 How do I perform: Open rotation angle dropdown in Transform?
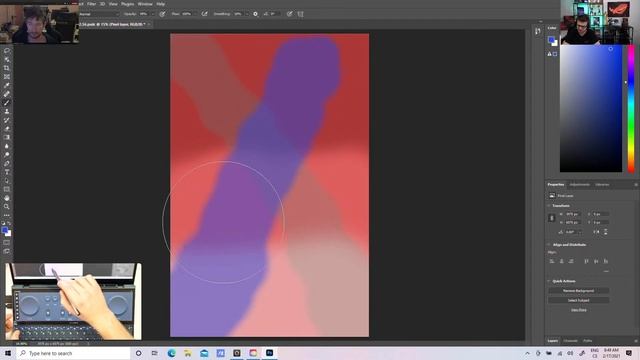point(580,232)
